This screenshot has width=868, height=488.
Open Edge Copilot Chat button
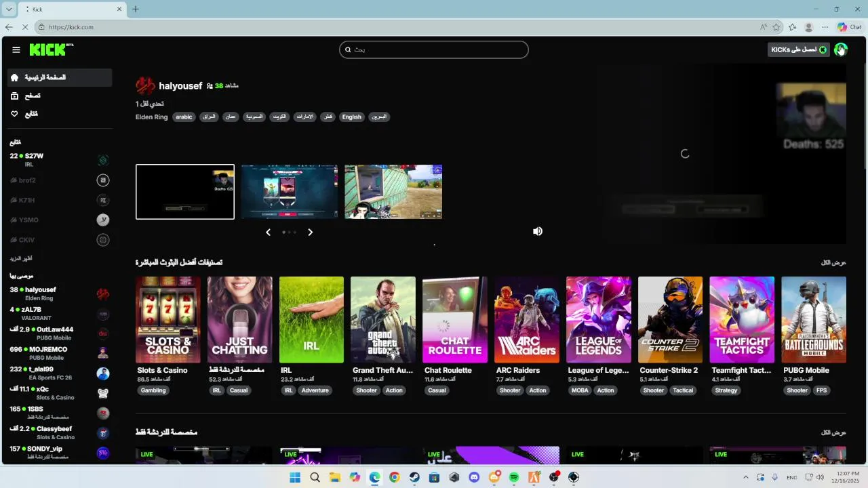[849, 27]
